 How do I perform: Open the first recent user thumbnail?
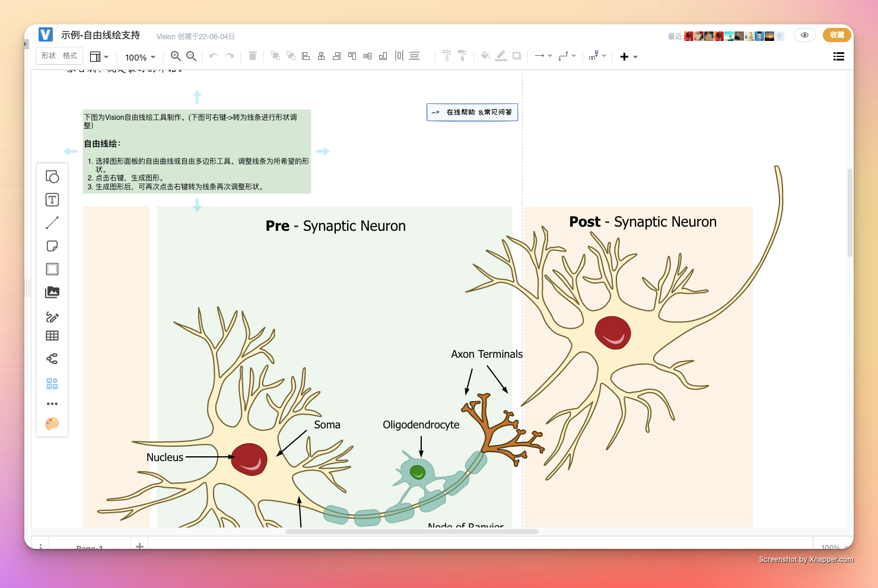click(x=689, y=36)
